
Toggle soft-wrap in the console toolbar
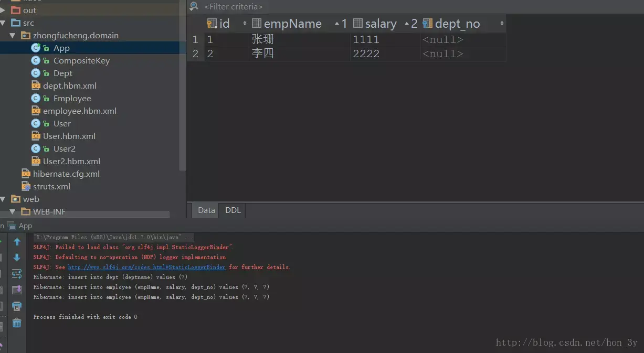pyautogui.click(x=17, y=274)
